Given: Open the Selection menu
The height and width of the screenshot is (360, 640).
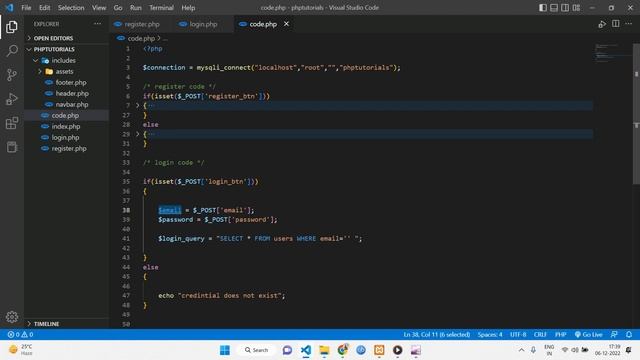Looking at the screenshot, I should pos(71,7).
